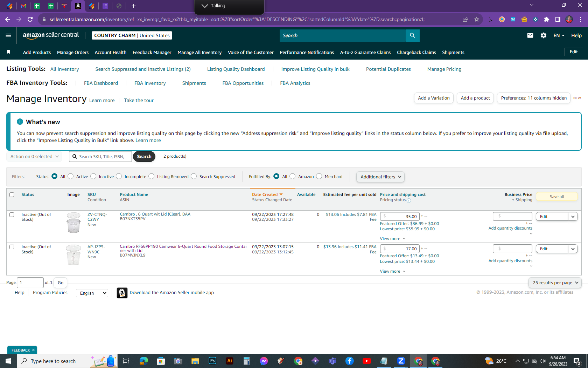Open Feedback Manager from favorites bar

click(152, 52)
